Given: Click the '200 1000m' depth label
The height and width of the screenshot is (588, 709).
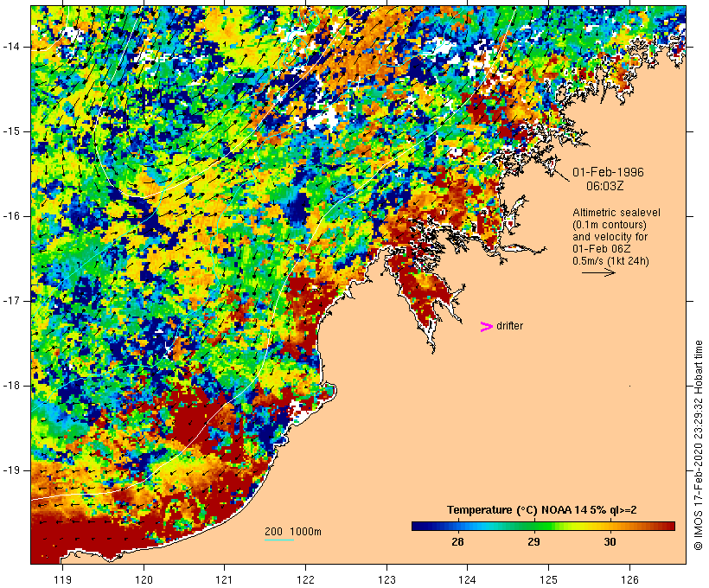Looking at the screenshot, I should (293, 532).
